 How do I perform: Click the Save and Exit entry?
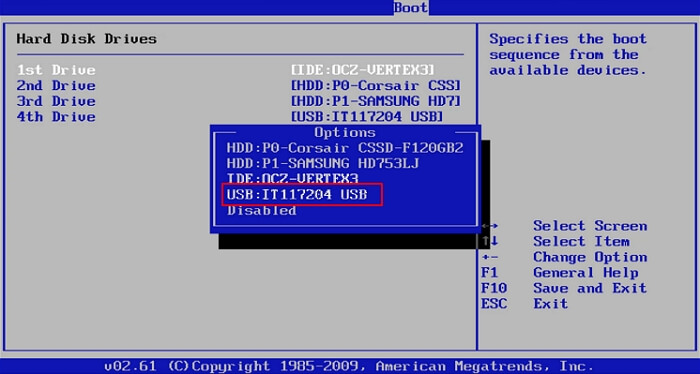590,288
